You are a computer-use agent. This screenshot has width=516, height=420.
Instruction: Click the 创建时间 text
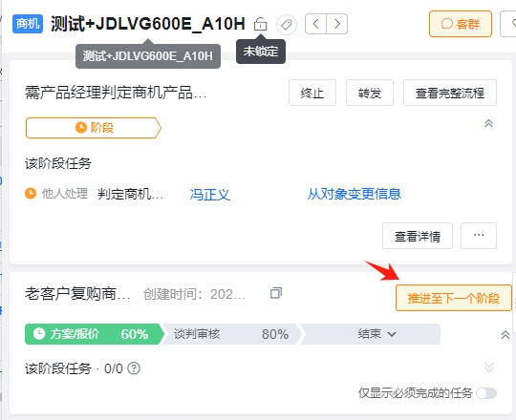[194, 294]
